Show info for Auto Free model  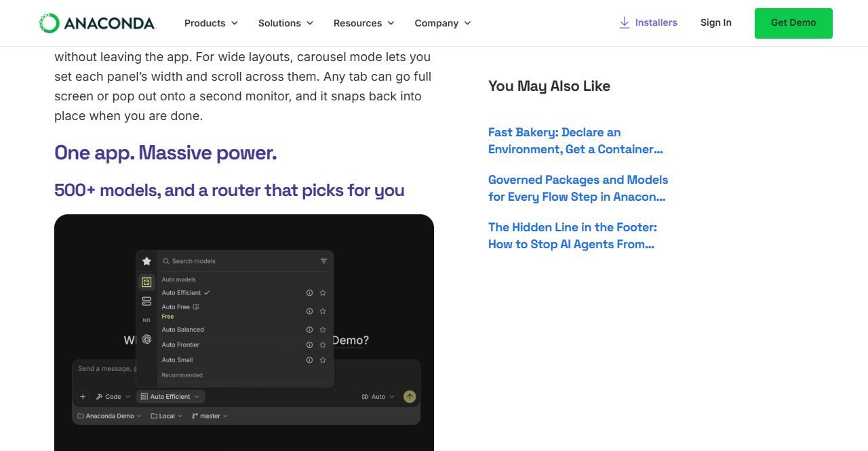(309, 311)
